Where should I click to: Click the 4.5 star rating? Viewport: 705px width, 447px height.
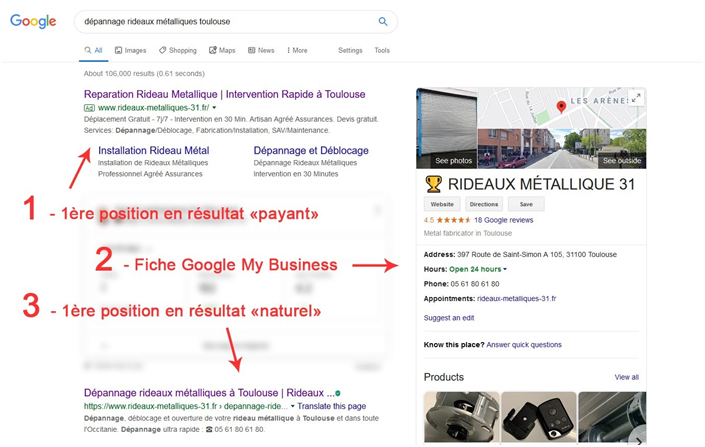coord(447,220)
